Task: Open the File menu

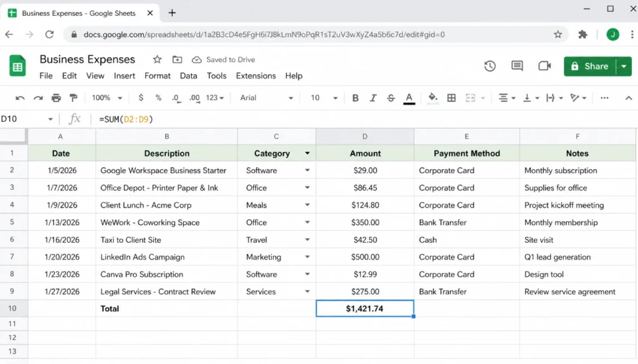Action: 46,76
